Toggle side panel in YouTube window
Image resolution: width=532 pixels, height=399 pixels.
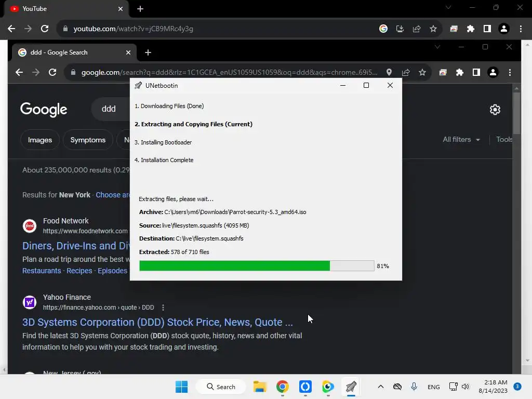[x=487, y=29]
